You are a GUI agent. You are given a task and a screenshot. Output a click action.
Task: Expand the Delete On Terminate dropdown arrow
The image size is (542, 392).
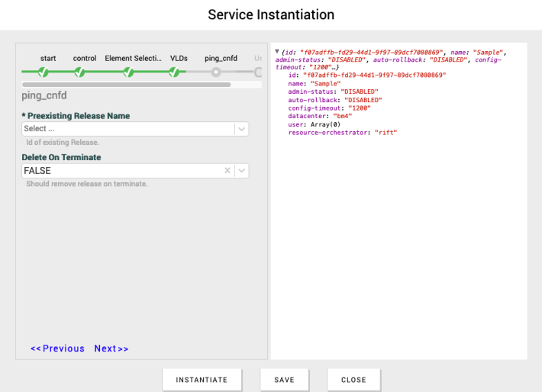(242, 171)
